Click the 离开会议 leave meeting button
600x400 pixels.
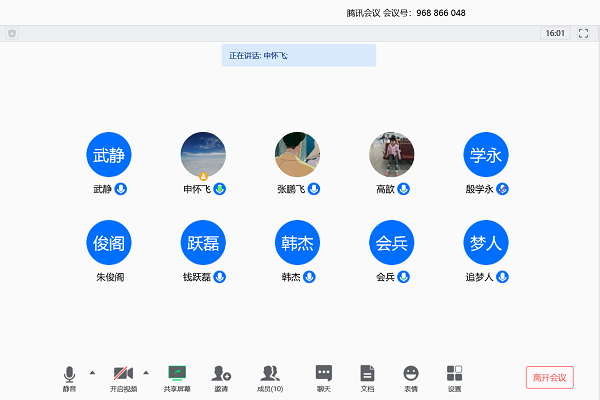click(549, 377)
